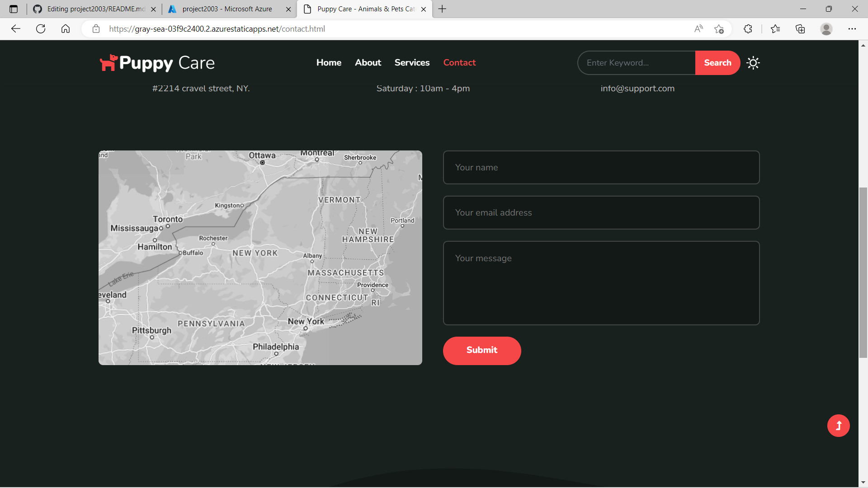Click the profile avatar icon

pos(826,28)
